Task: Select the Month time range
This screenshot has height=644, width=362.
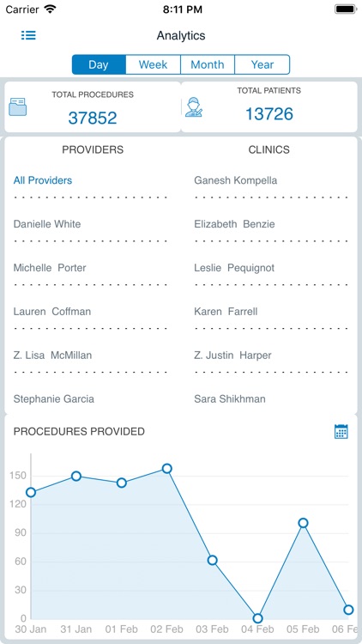Action: point(208,64)
